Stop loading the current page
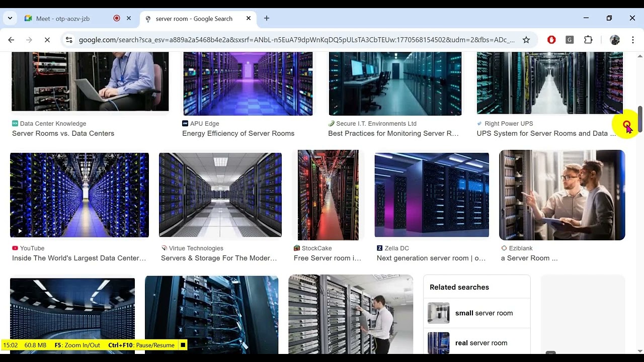 coord(47,40)
